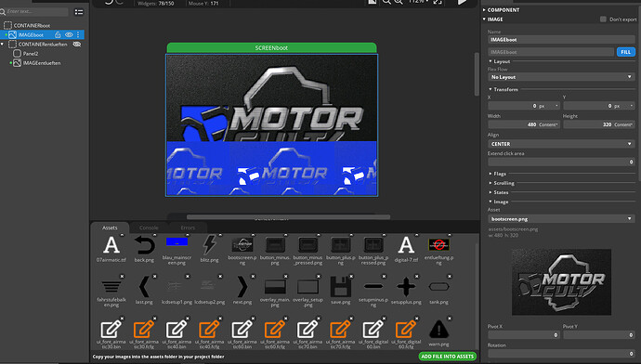Click the fit-to-screen icon in toolbar
Viewport: 641px width, 364px height.
(438, 2)
